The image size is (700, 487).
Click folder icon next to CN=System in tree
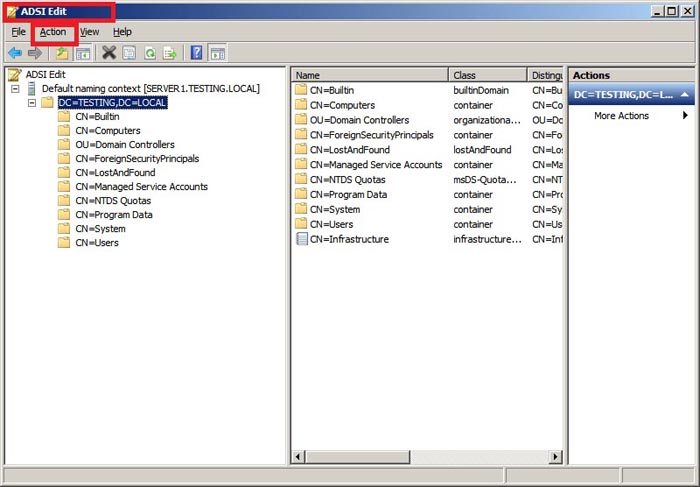click(64, 229)
